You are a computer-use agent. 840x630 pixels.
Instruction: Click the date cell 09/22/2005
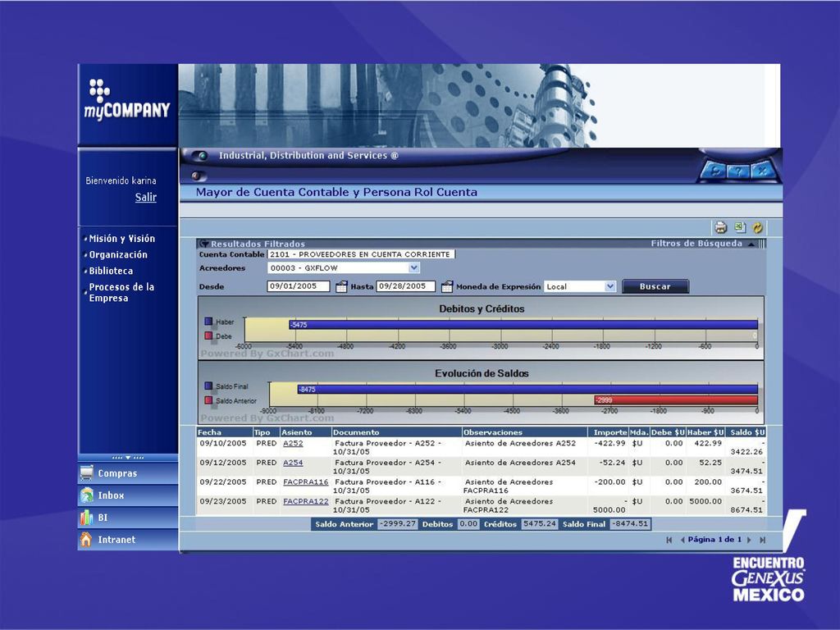(x=223, y=482)
